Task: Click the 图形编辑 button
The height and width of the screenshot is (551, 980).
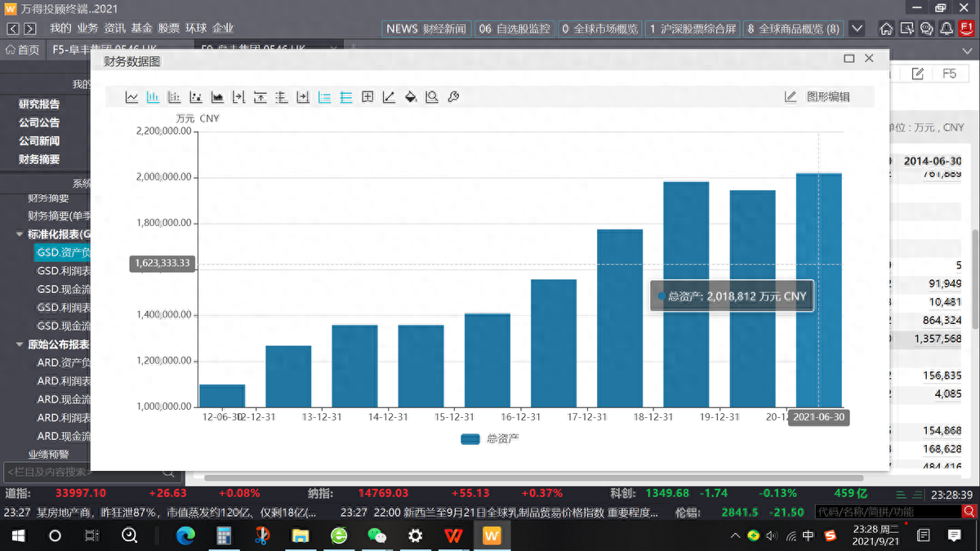Action: [818, 97]
